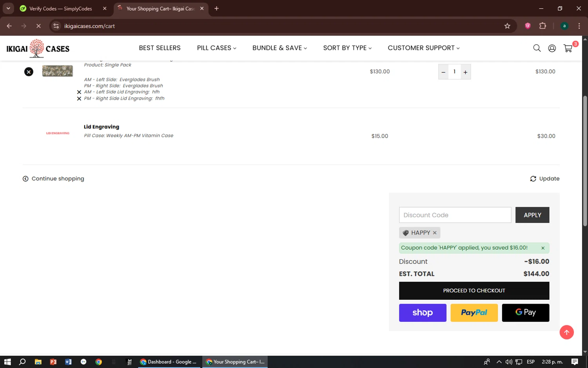Expand the Pill Cases dropdown

click(x=216, y=48)
